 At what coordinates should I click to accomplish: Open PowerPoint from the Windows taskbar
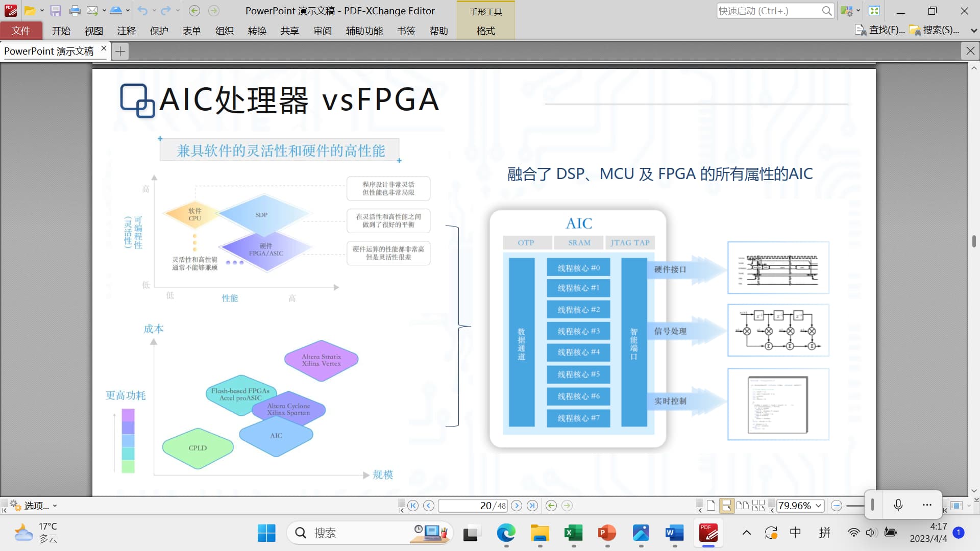607,533
